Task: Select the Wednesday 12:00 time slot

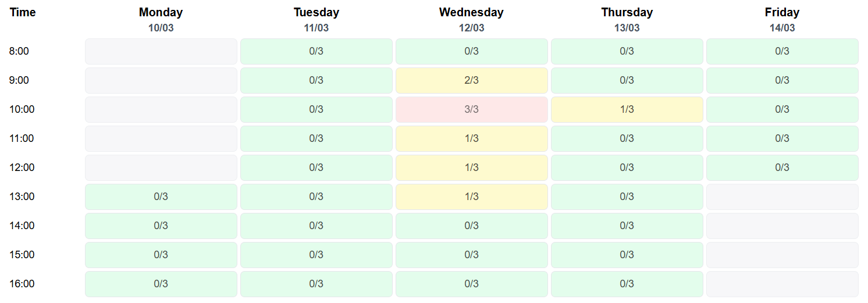Action: [471, 167]
